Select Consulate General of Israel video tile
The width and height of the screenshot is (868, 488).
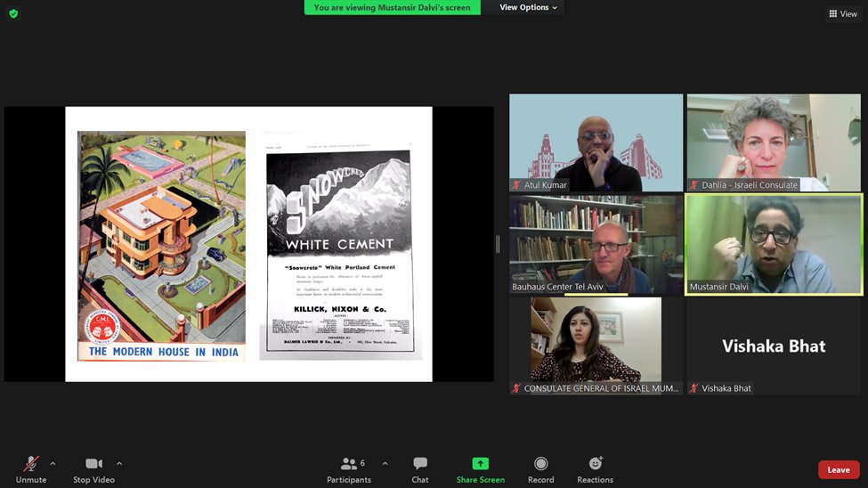596,346
